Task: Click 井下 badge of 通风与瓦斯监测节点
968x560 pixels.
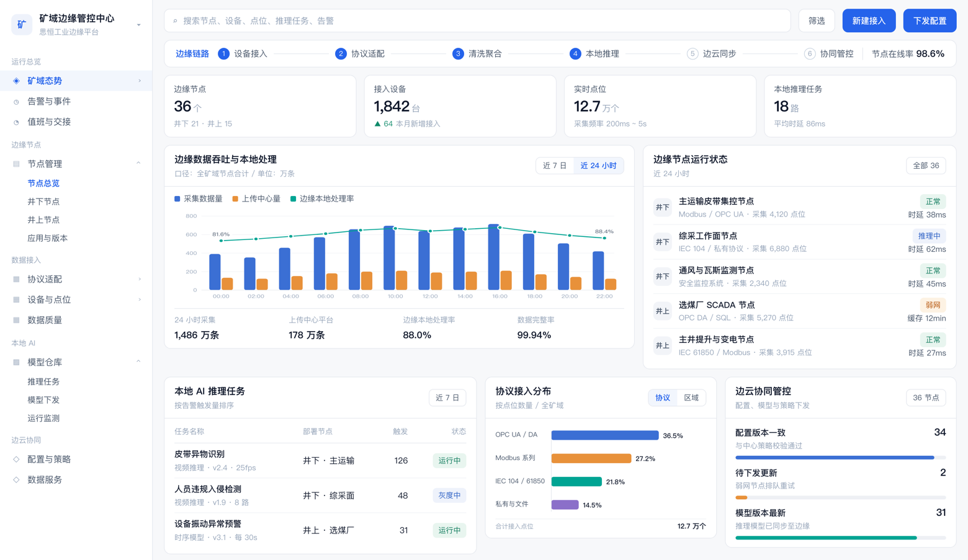Action: tap(663, 277)
